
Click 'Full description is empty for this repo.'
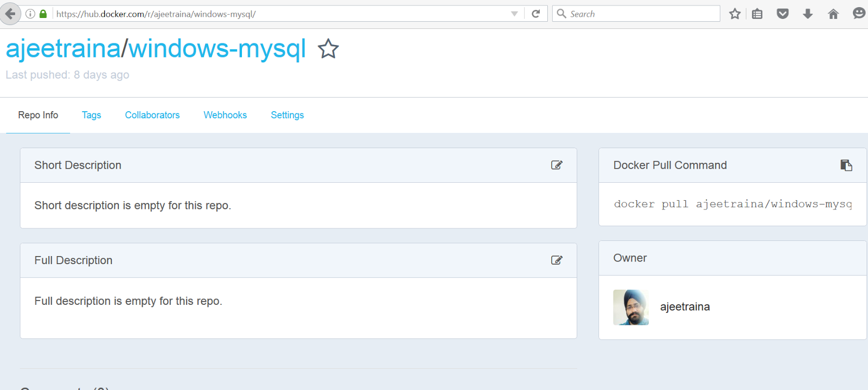click(x=129, y=301)
